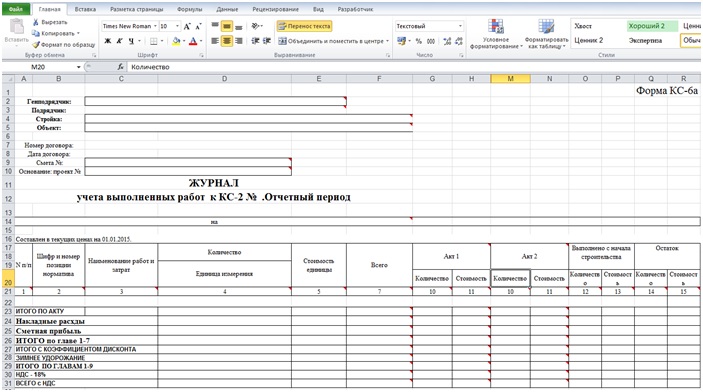Apply percent style (%)

418,41
